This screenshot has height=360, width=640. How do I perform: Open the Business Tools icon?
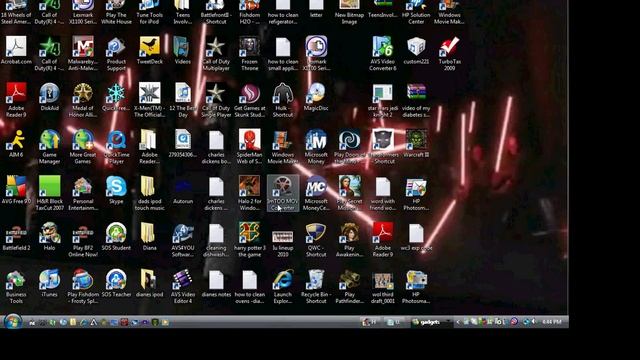(x=16, y=286)
